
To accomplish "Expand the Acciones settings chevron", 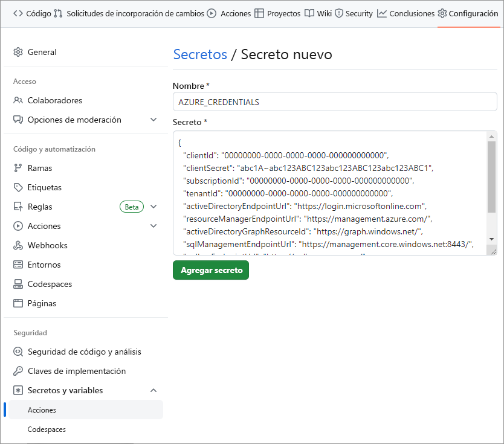I will tap(153, 227).
